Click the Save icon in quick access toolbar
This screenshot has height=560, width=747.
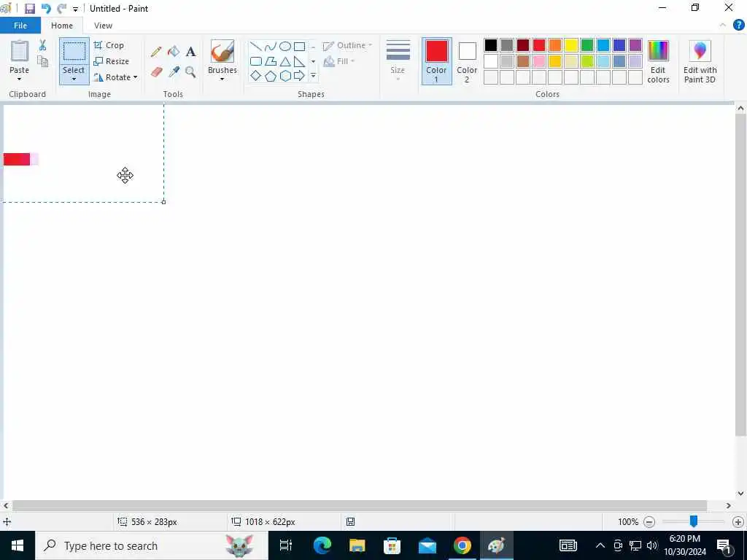pos(29,9)
